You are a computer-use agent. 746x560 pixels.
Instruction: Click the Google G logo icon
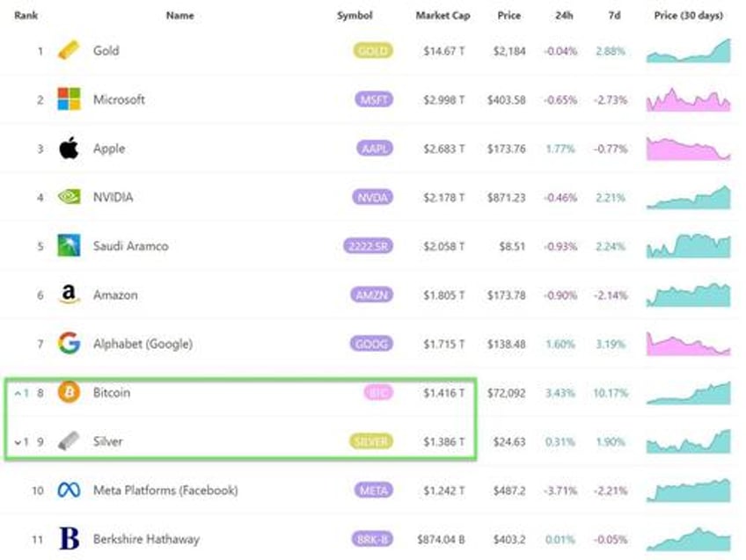(x=69, y=343)
